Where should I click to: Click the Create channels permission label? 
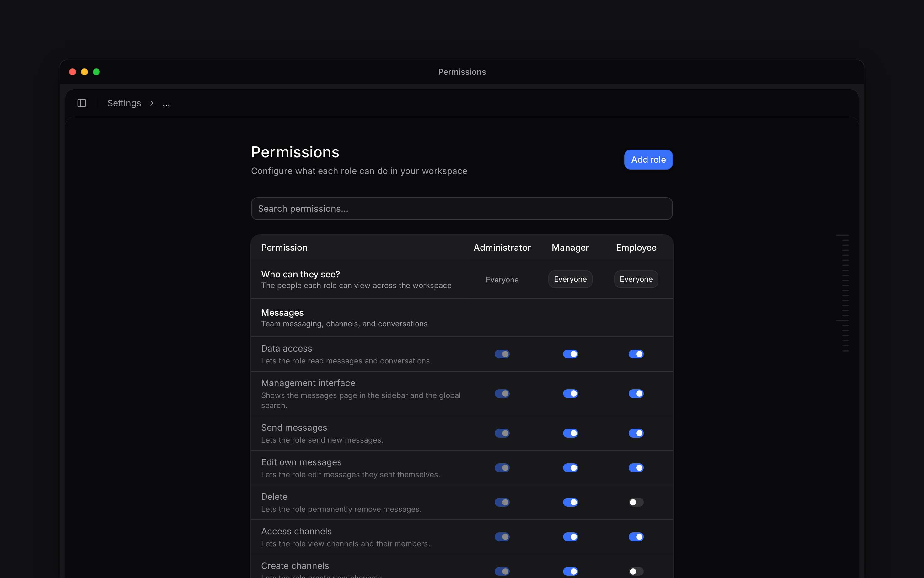(x=295, y=566)
